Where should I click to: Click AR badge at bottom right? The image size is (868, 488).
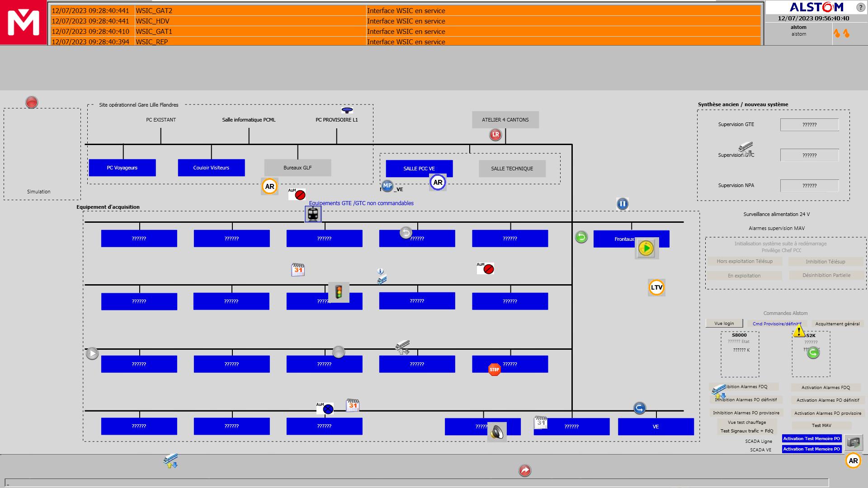(853, 461)
